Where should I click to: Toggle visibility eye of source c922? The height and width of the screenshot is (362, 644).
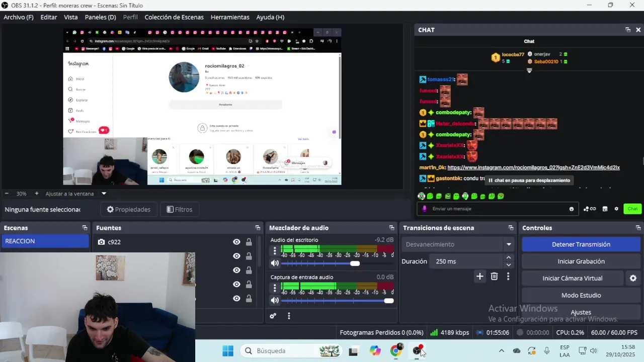click(x=236, y=242)
